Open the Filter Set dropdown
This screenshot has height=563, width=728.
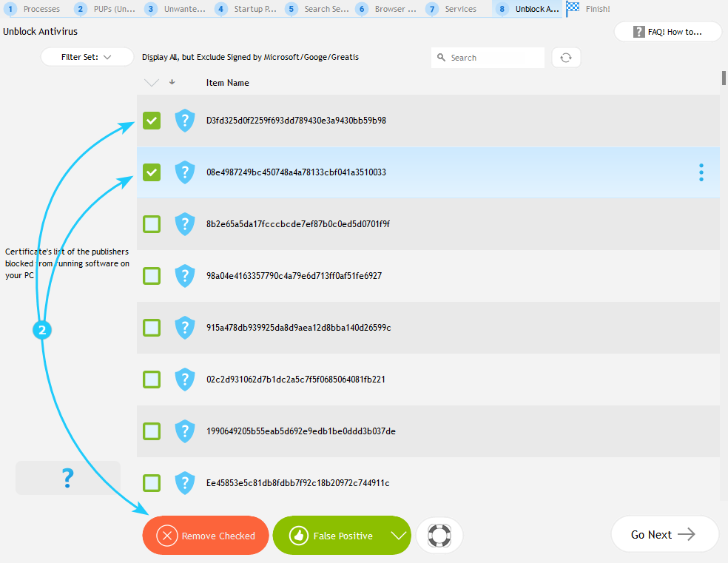point(87,57)
